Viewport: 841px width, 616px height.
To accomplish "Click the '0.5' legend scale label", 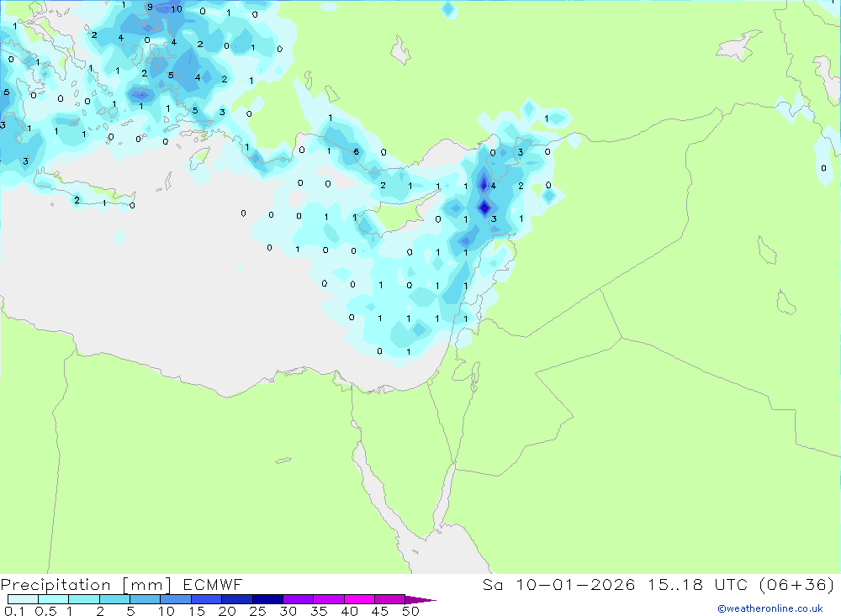I will coord(45,611).
